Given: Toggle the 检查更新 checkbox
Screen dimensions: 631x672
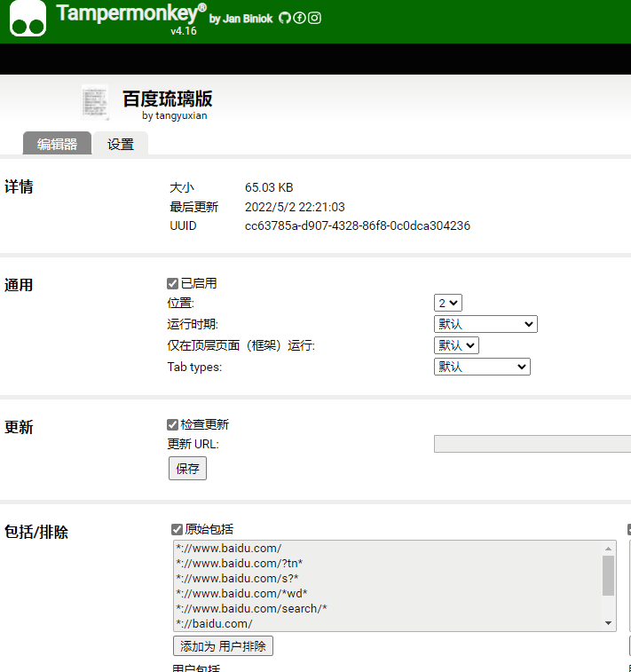Looking at the screenshot, I should [173, 424].
